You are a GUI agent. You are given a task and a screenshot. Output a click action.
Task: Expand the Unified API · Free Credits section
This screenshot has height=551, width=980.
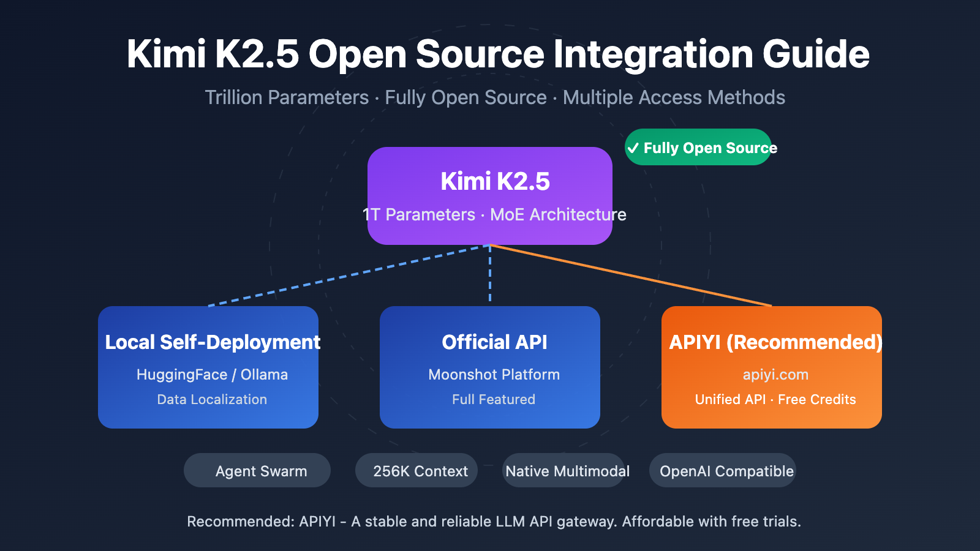pyautogui.click(x=775, y=399)
